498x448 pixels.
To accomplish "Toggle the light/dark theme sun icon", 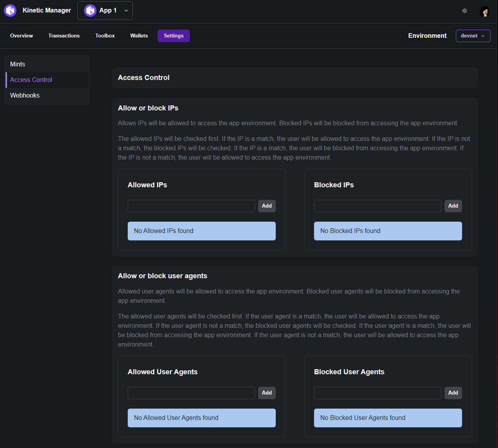I will coord(464,11).
